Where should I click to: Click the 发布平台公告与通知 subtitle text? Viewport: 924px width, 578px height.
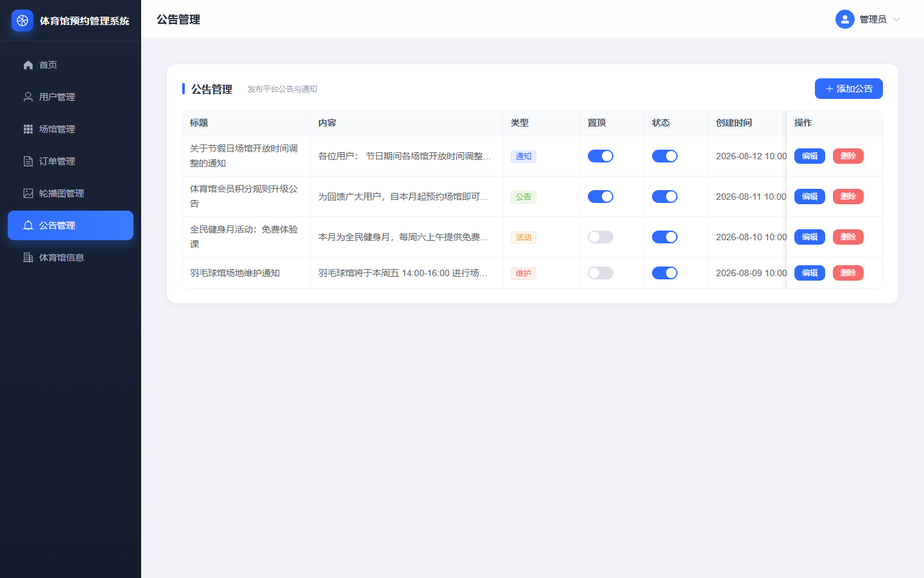point(282,89)
